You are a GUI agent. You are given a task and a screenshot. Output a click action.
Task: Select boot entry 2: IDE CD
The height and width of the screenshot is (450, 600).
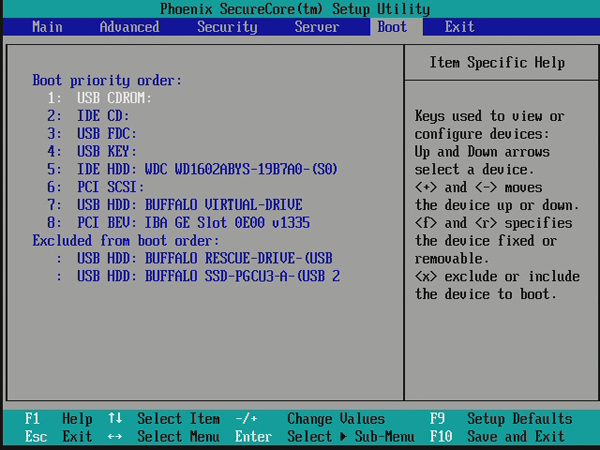click(88, 116)
